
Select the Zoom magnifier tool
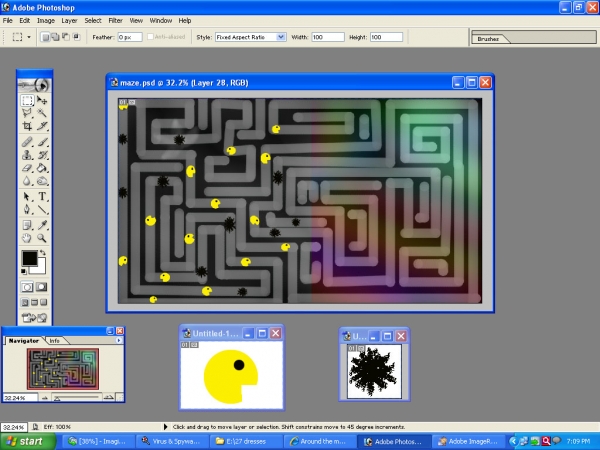(42, 238)
